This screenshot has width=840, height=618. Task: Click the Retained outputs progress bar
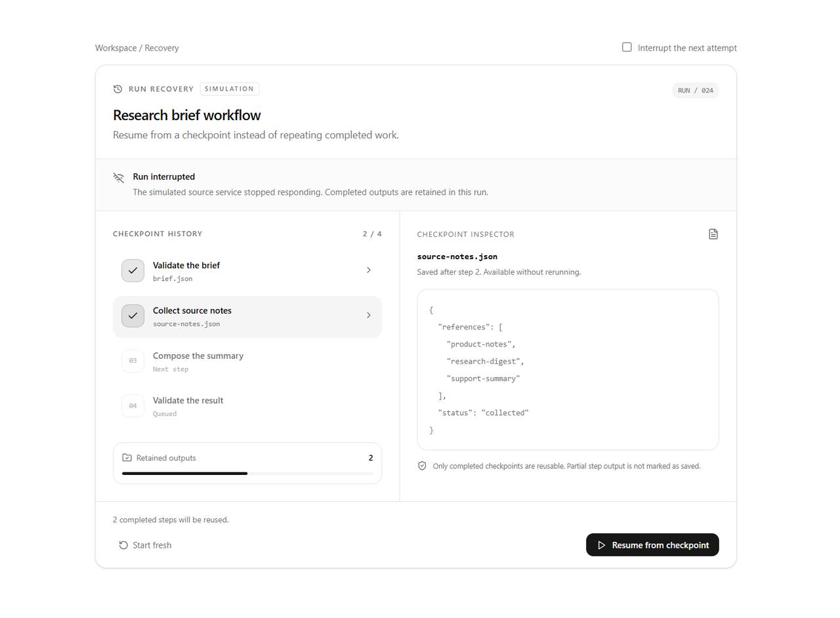(247, 473)
